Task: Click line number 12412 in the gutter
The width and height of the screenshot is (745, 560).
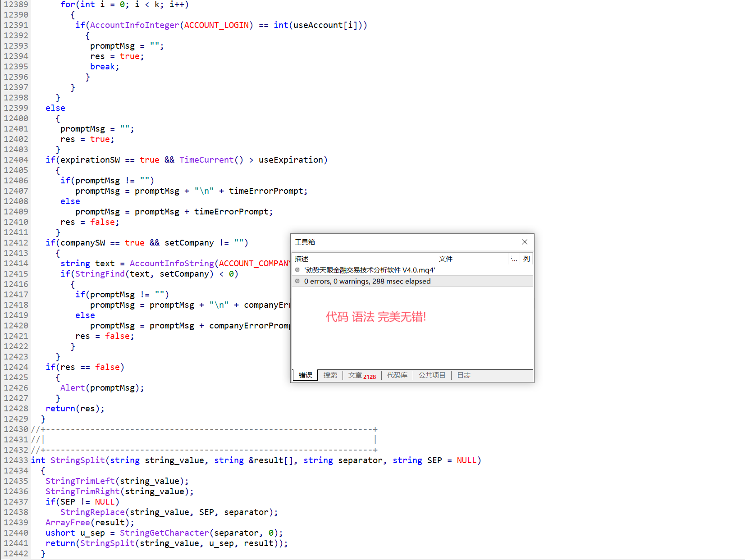Action: tap(16, 243)
